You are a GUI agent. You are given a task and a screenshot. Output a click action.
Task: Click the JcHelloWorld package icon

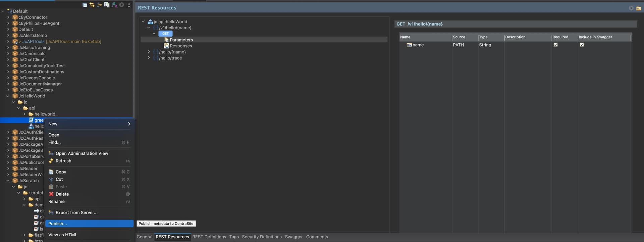tap(15, 96)
